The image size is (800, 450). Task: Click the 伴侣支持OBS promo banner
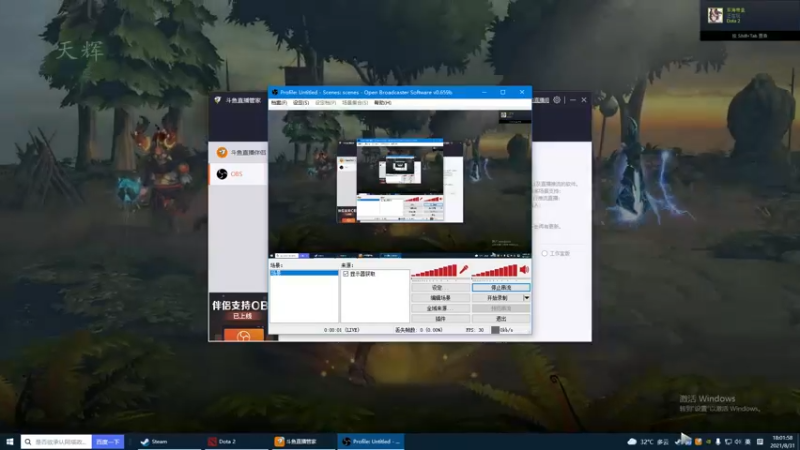click(238, 316)
